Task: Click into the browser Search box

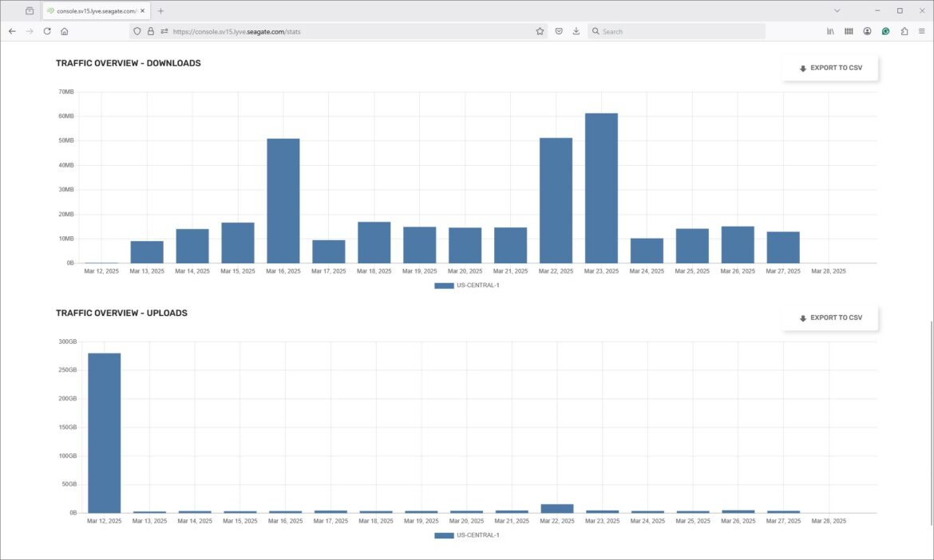Action: pyautogui.click(x=676, y=31)
